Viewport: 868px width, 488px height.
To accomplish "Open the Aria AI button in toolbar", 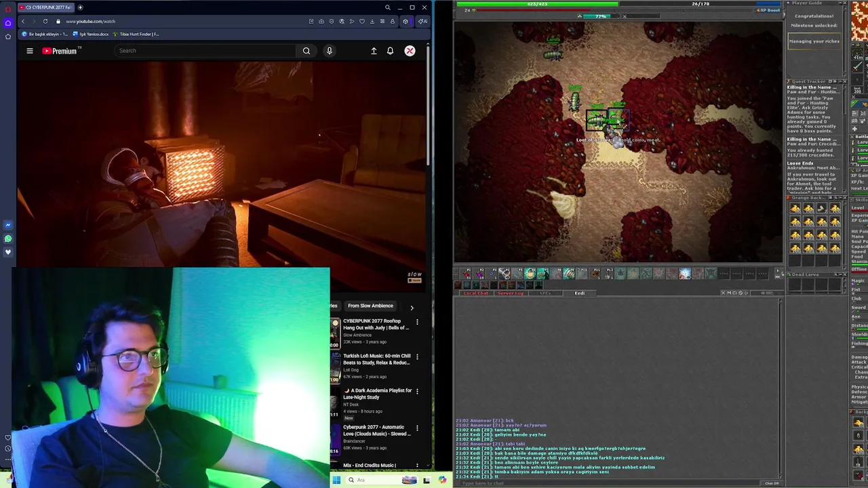I will [x=422, y=21].
